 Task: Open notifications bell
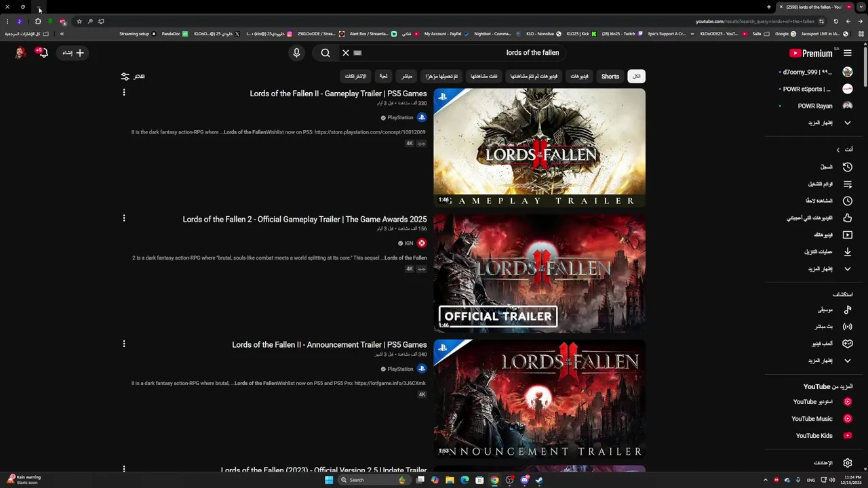pyautogui.click(x=43, y=53)
